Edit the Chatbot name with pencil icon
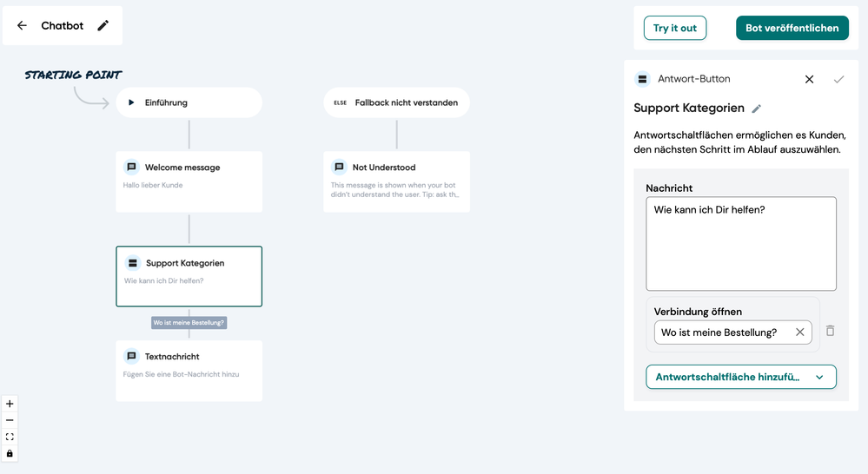Viewport: 868px width, 474px height. coord(103,25)
